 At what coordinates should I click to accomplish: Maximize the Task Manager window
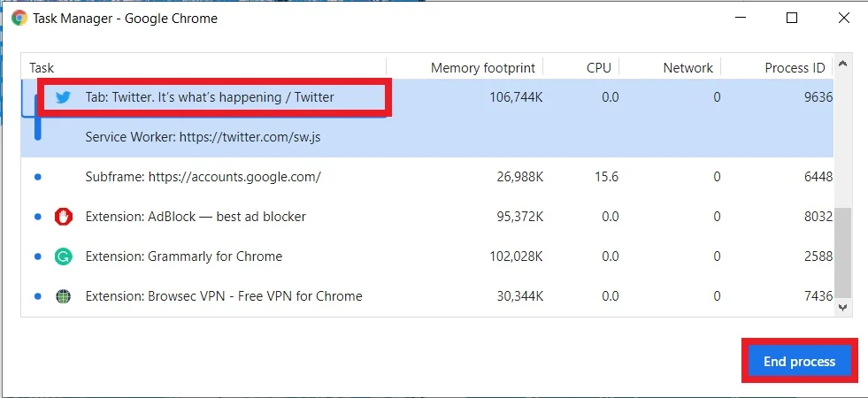coord(792,19)
